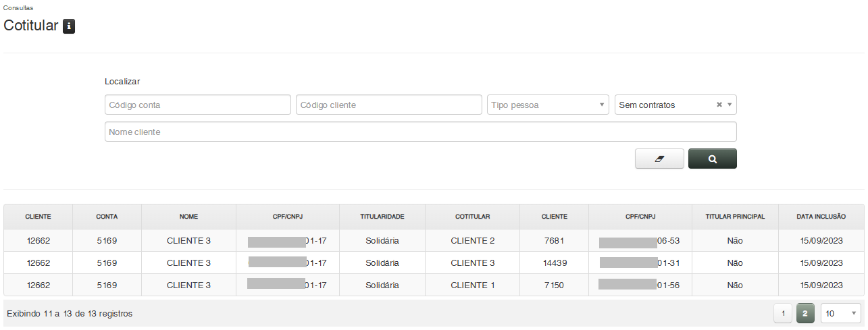The image size is (868, 330).
Task: Sort by the Nome column header
Action: 188,217
